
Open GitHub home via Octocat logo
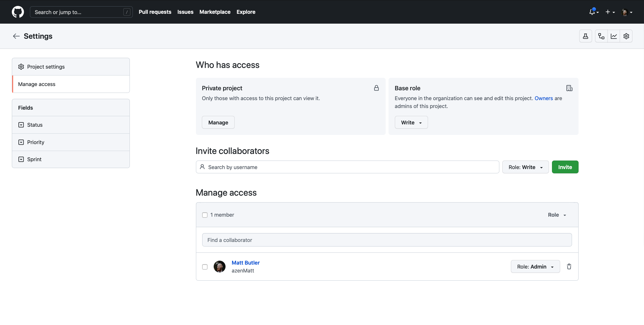[18, 12]
